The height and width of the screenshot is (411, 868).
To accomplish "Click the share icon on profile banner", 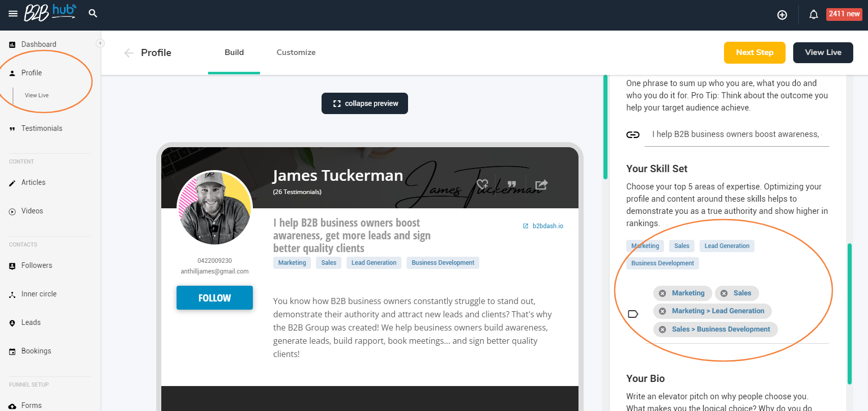I will point(541,184).
